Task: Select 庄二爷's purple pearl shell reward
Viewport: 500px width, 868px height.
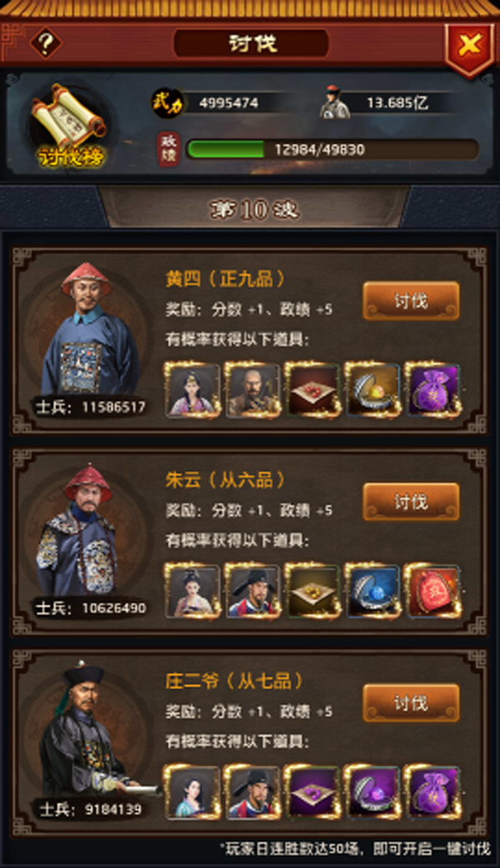Action: pos(372,792)
